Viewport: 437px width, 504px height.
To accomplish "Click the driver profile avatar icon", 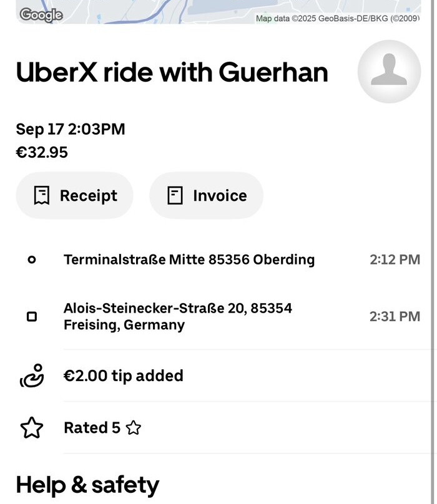I will point(388,71).
